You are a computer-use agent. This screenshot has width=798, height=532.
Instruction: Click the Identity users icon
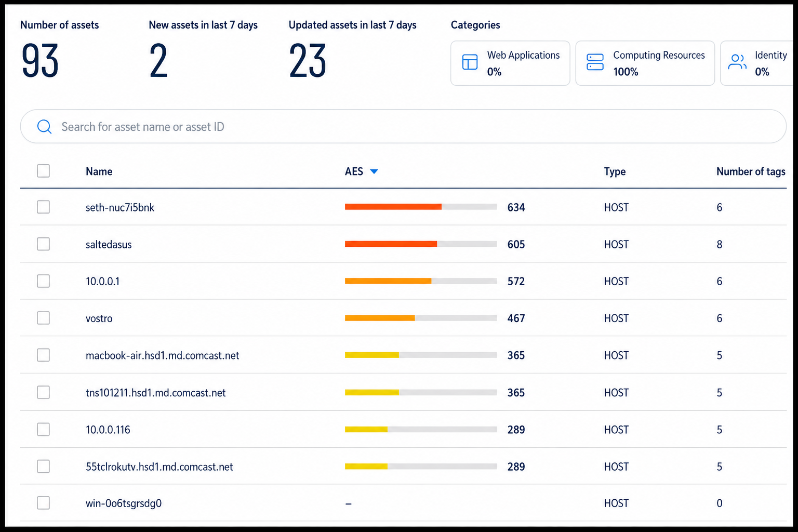(x=737, y=62)
